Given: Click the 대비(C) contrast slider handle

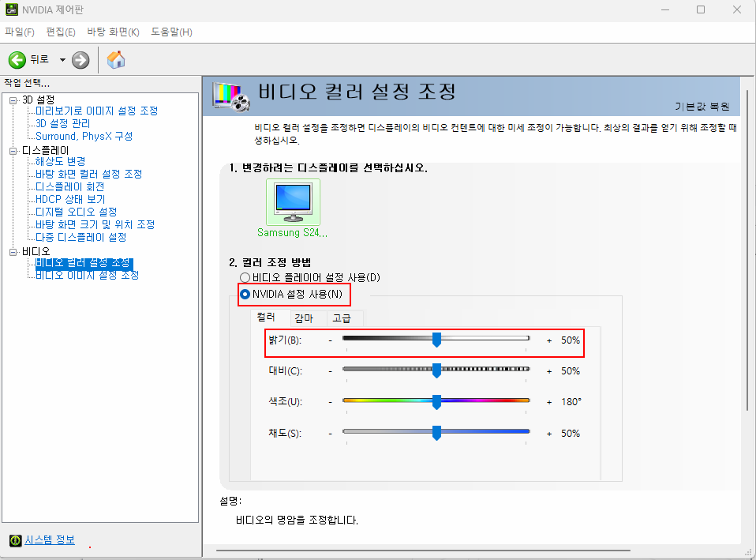Looking at the screenshot, I should click(x=437, y=370).
